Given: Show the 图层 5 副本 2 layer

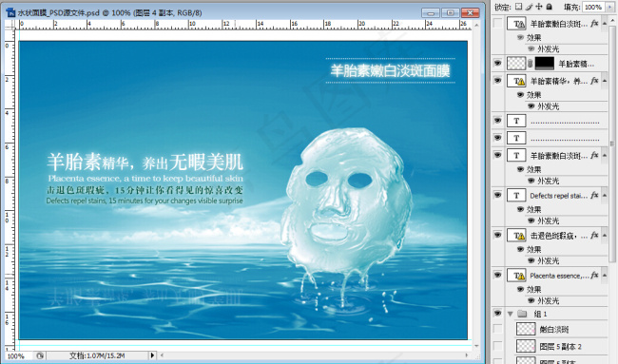Looking at the screenshot, I should [498, 346].
